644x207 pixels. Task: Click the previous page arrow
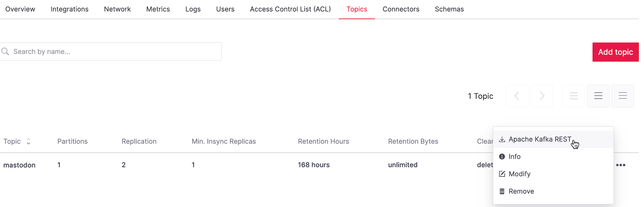[x=517, y=96]
